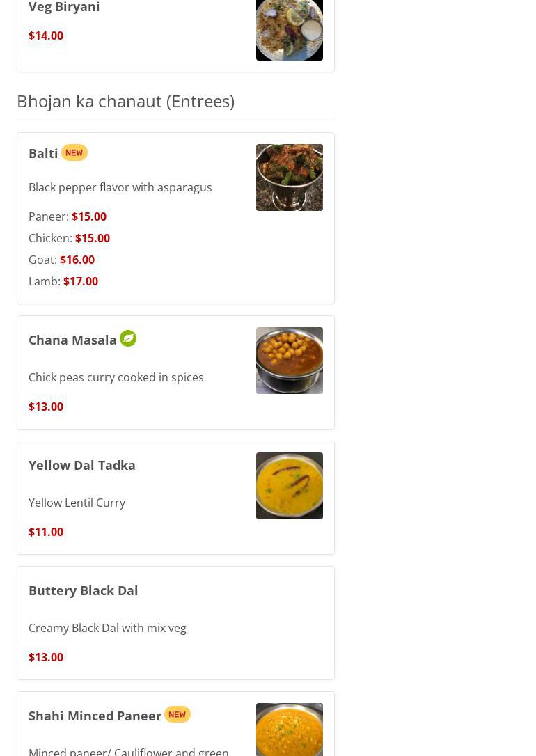Screen dimensions: 536x756
Task: View the Yellow Dal Tadka photo
Action: [289, 486]
